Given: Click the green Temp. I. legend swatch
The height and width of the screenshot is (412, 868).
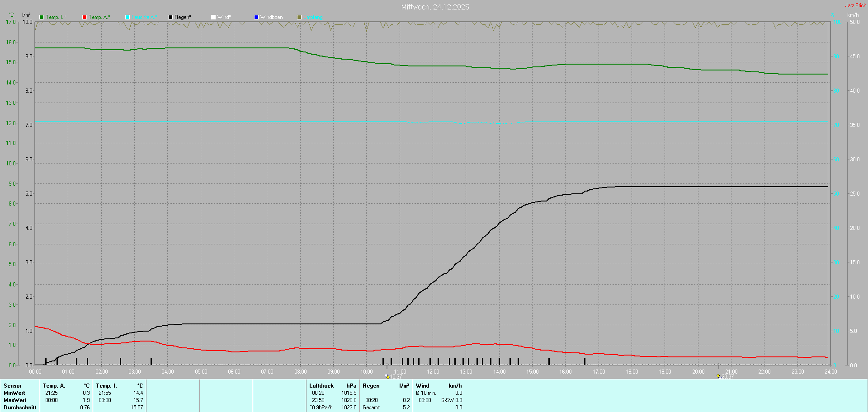Looking at the screenshot, I should pyautogui.click(x=42, y=17).
